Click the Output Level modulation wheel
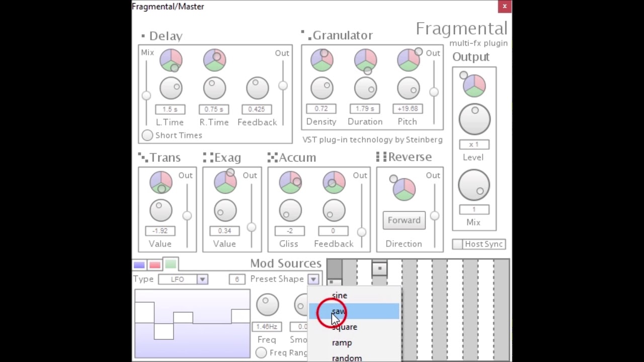Image resolution: width=644 pixels, height=362 pixels. [x=474, y=85]
